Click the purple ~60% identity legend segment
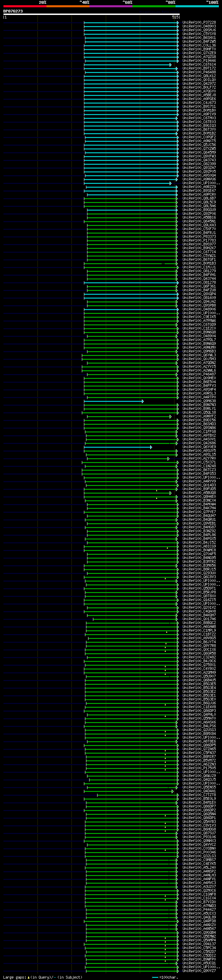The image size is (222, 980). coord(111,6)
